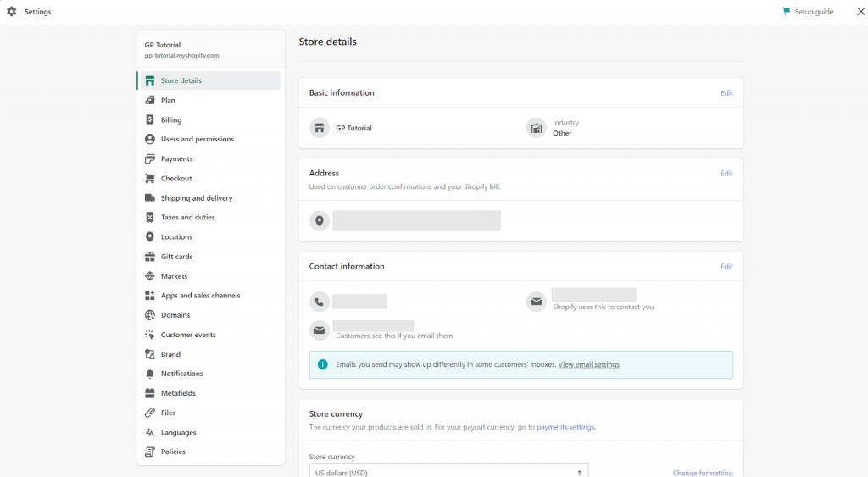868x477 pixels.
Task: Click the Notifications bell icon
Action: click(x=149, y=374)
